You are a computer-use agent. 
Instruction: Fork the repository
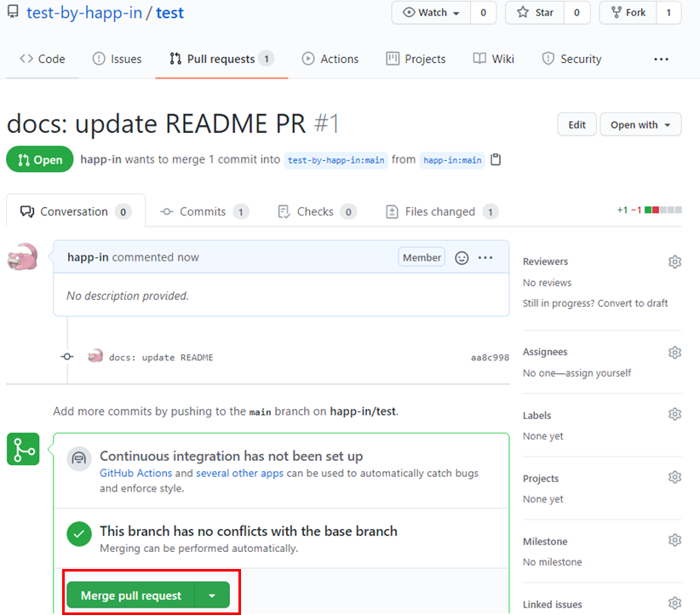click(x=628, y=13)
